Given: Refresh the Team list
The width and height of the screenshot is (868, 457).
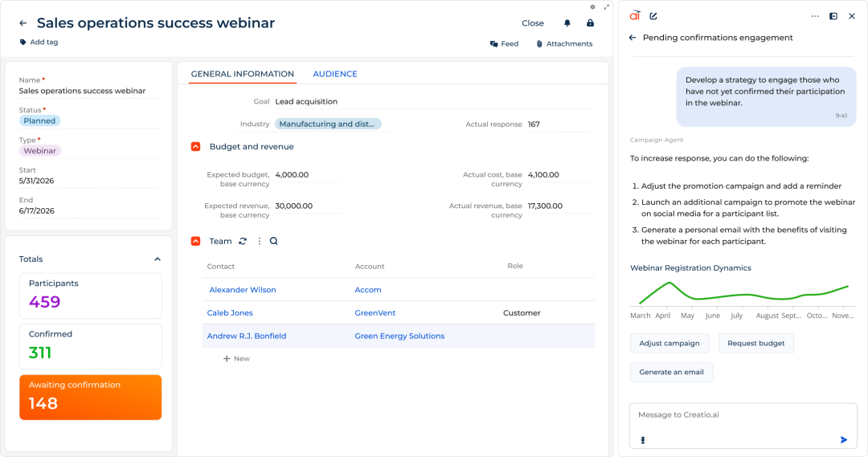Looking at the screenshot, I should click(x=243, y=241).
